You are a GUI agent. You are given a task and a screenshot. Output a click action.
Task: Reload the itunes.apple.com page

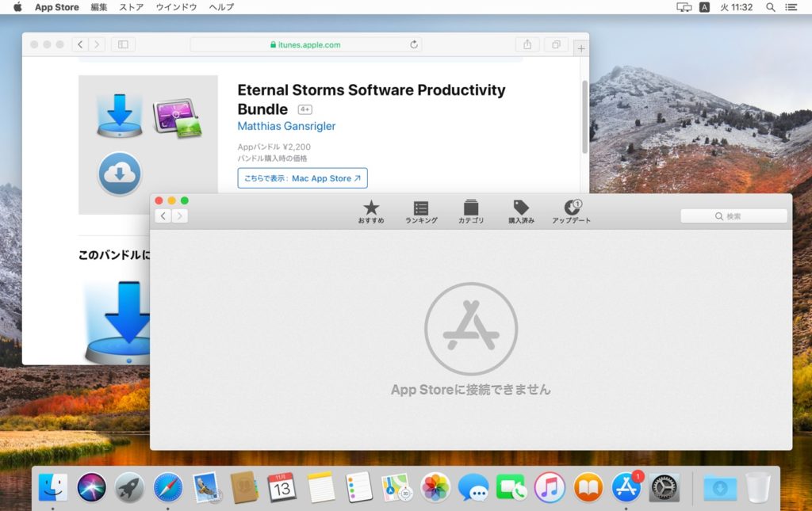pos(414,45)
